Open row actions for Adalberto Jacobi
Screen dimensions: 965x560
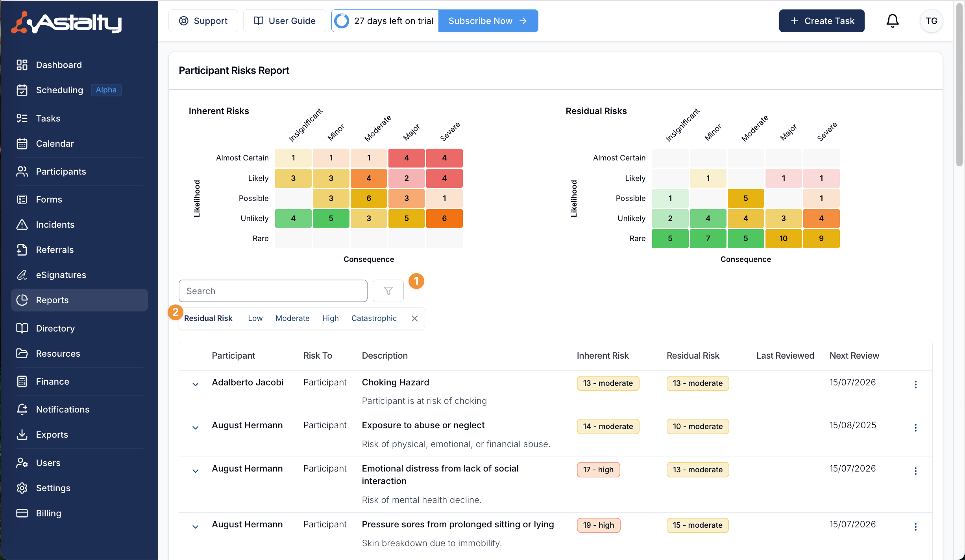click(915, 384)
